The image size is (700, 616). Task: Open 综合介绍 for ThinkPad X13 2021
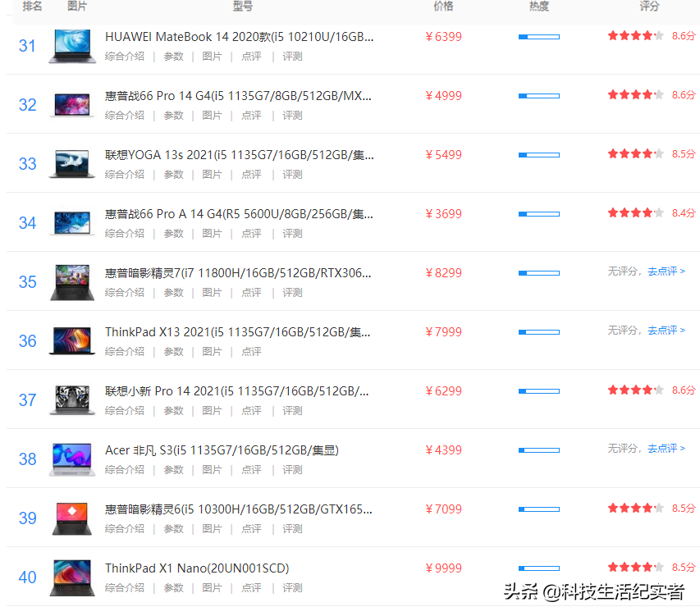[125, 352]
